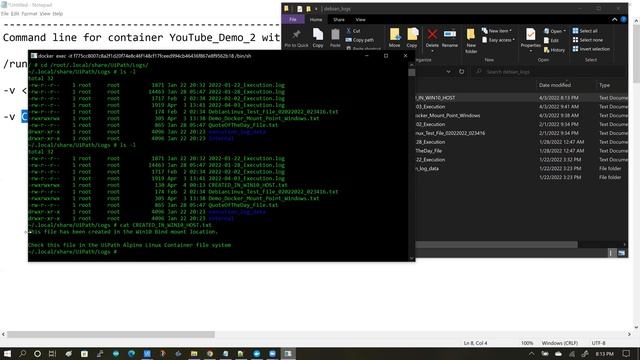Image resolution: width=640 pixels, height=360 pixels.
Task: Open the Delete button dropdown arrow
Action: pos(432,51)
